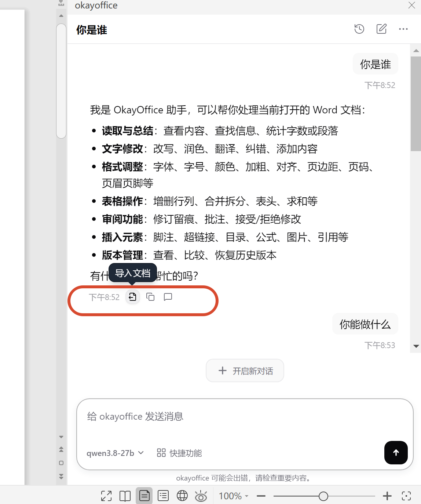Screen dimensions: 421x504
Task: Switch to focus mode in status bar
Action: click(106, 496)
